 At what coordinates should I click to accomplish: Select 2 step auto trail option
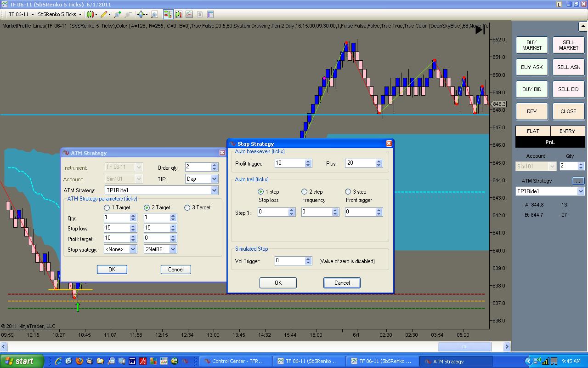[x=304, y=192]
